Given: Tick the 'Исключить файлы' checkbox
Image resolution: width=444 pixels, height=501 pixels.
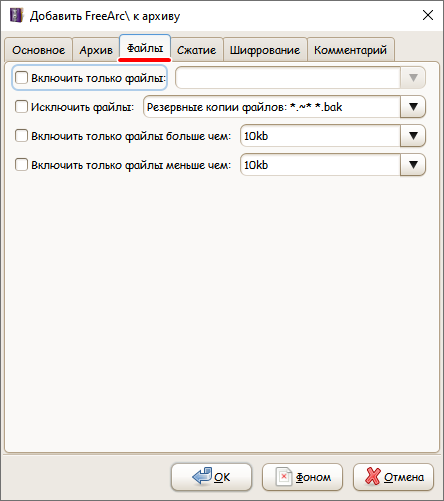Looking at the screenshot, I should [21, 107].
